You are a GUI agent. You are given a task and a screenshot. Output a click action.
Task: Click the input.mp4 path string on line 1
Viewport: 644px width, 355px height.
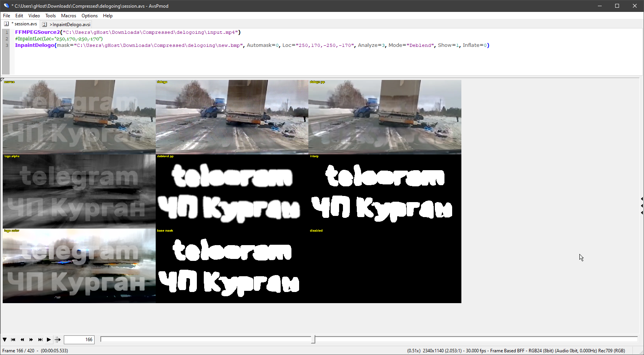click(x=151, y=32)
